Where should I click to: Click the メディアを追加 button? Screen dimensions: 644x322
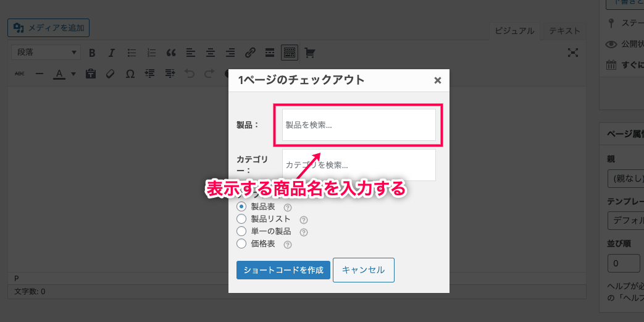pos(48,28)
